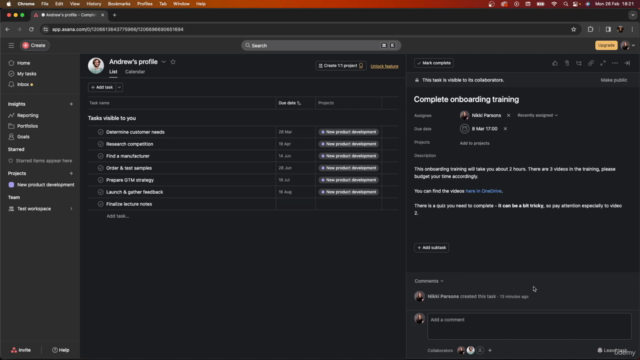Image resolution: width=640 pixels, height=360 pixels.
Task: Mark Finalize lecture notes complete
Action: [x=100, y=204]
